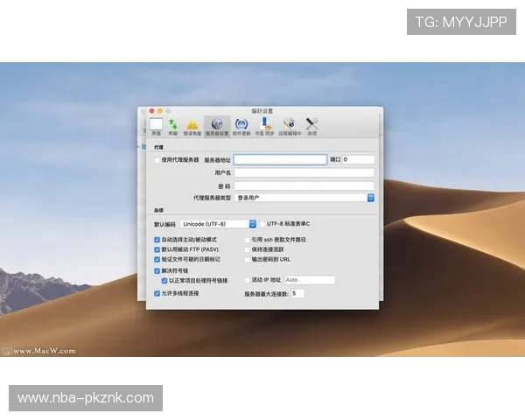
Task: Open the 界面 preferences pane
Action: point(156,125)
